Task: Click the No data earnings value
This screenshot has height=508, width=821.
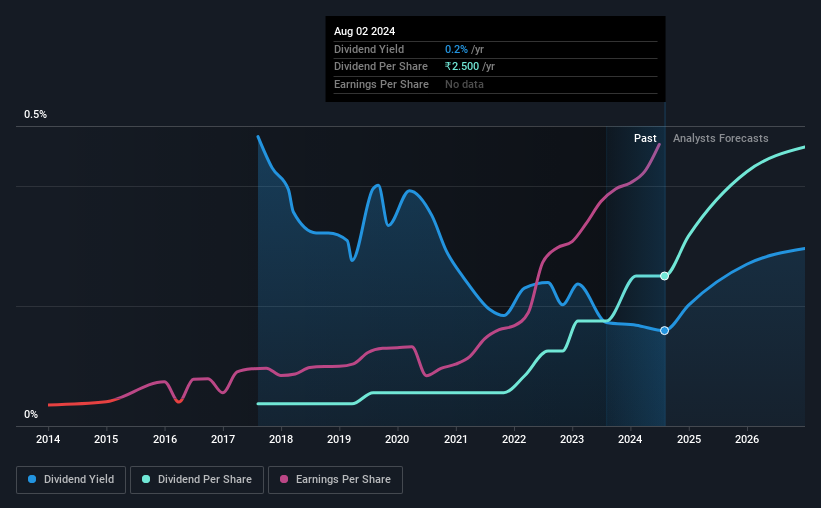Action: point(464,84)
